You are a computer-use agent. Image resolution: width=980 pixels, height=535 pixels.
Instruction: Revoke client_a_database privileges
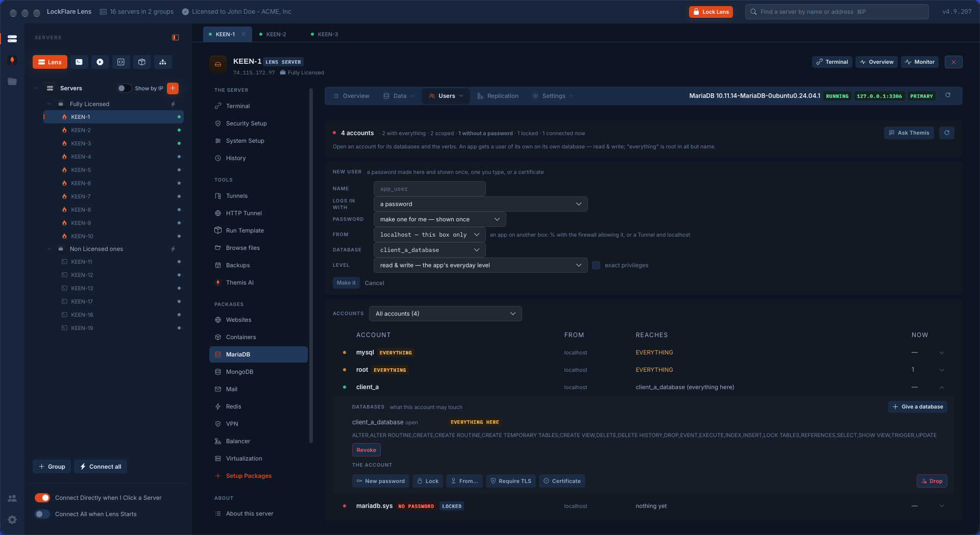[x=366, y=450]
